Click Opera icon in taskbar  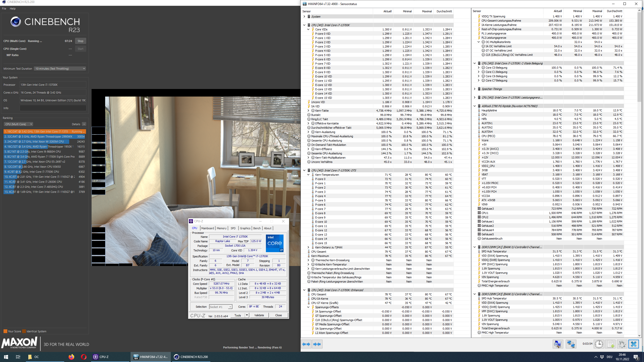[x=84, y=357]
